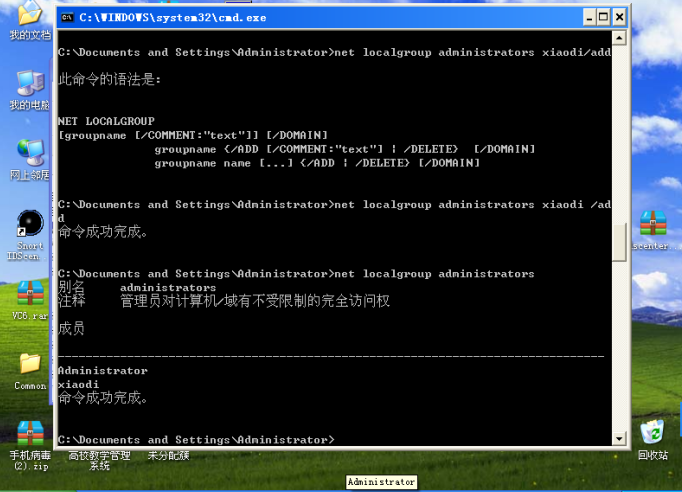Launch the Snort IDScenter shortcut icon

tap(30, 224)
